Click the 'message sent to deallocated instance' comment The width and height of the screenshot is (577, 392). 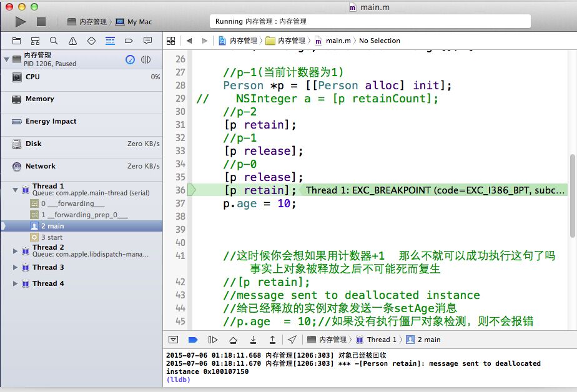point(352,295)
